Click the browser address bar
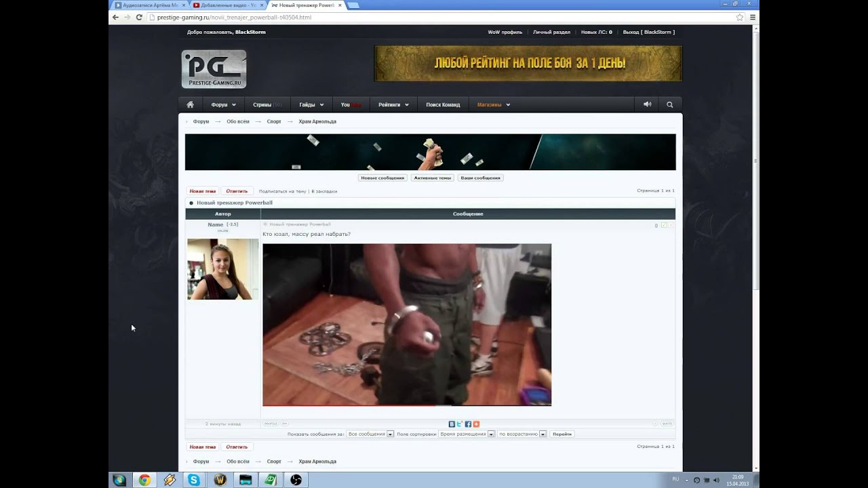This screenshot has height=488, width=868. (x=444, y=17)
